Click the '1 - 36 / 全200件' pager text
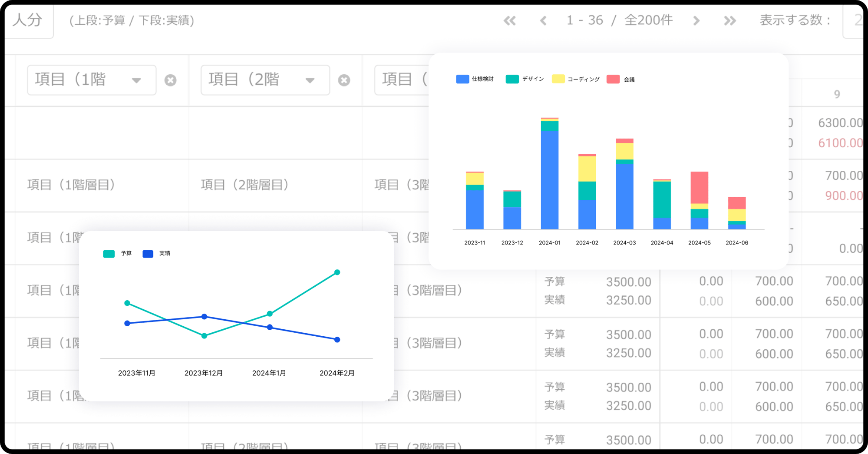868x454 pixels. coord(620,20)
